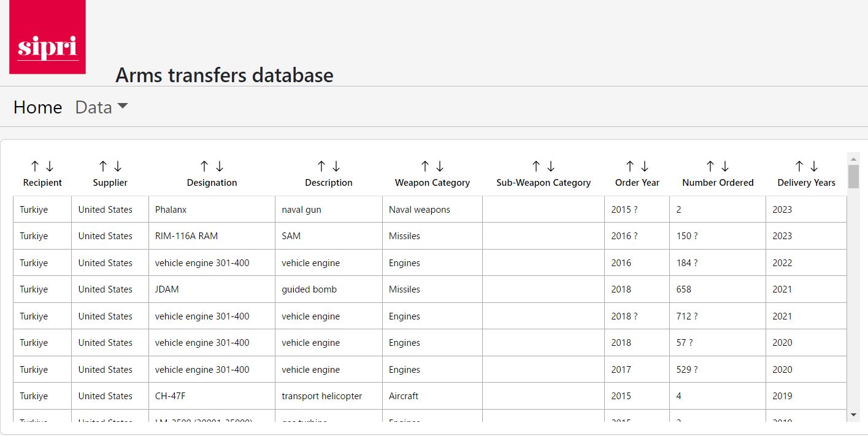This screenshot has height=436, width=868.
Task: Click the vertical scrollbar thumb
Action: (853, 176)
